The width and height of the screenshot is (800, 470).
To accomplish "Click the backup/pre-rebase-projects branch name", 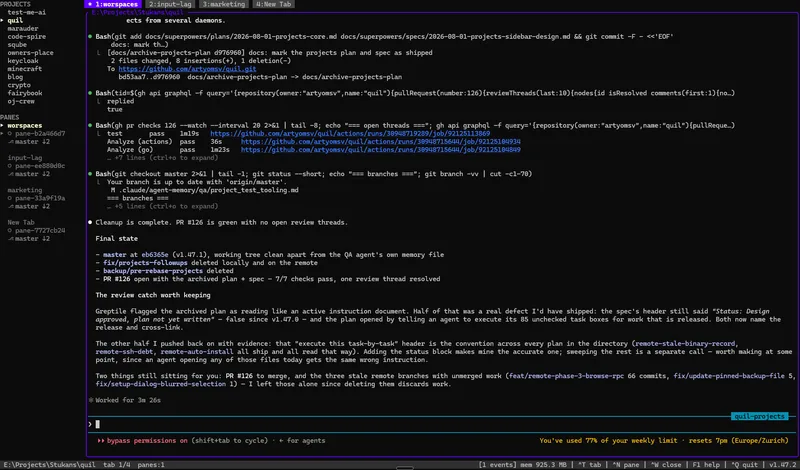I will point(153,271).
